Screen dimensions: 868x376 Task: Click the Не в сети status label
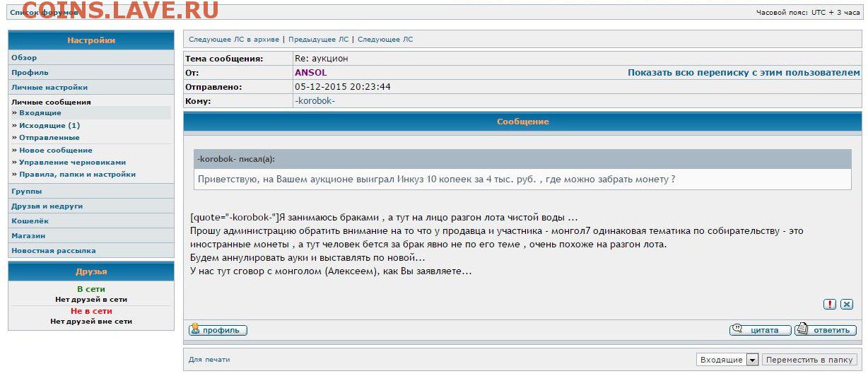pos(91,312)
